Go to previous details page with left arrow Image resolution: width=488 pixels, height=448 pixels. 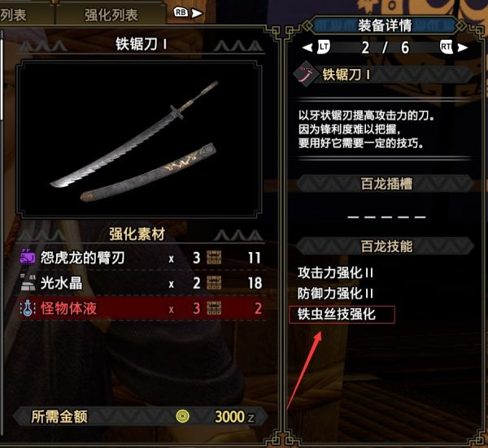(x=307, y=47)
